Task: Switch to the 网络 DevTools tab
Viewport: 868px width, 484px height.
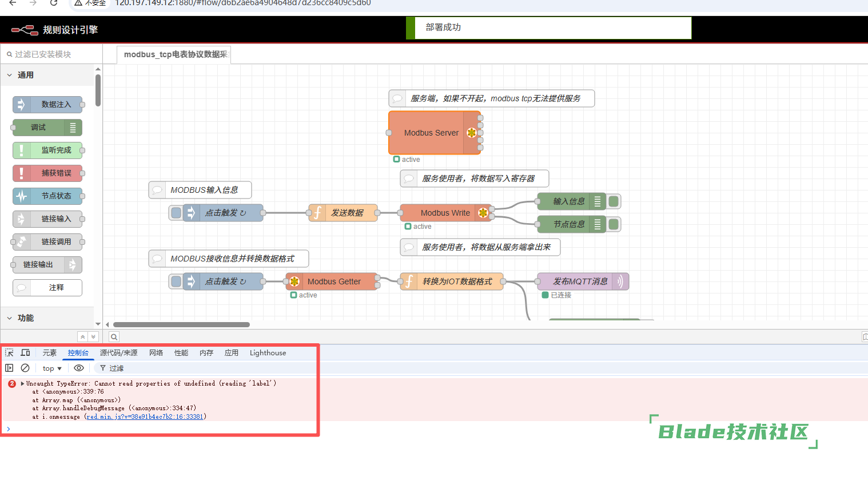Action: pos(156,353)
